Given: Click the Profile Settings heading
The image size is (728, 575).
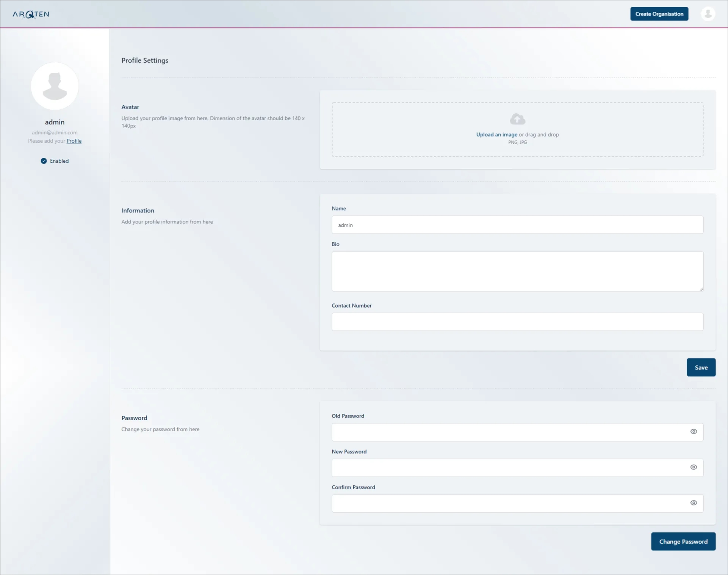Looking at the screenshot, I should coord(145,60).
